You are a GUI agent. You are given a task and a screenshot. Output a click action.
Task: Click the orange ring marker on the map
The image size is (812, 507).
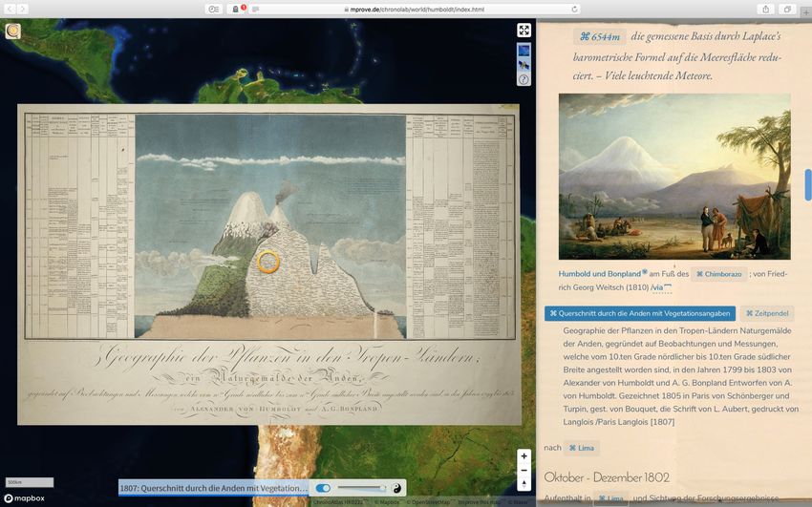[268, 262]
